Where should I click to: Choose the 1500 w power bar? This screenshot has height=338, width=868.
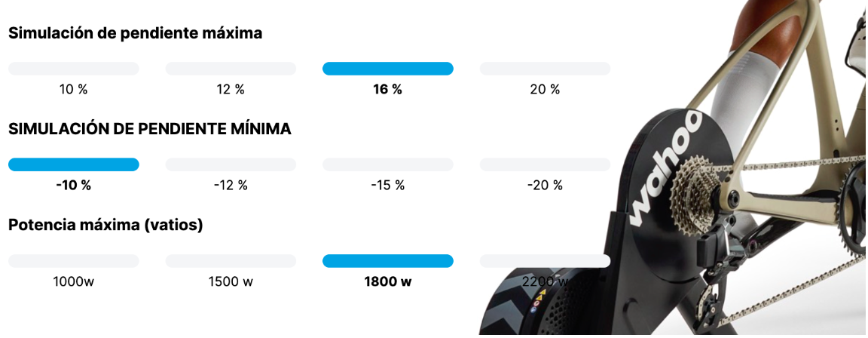pyautogui.click(x=231, y=261)
